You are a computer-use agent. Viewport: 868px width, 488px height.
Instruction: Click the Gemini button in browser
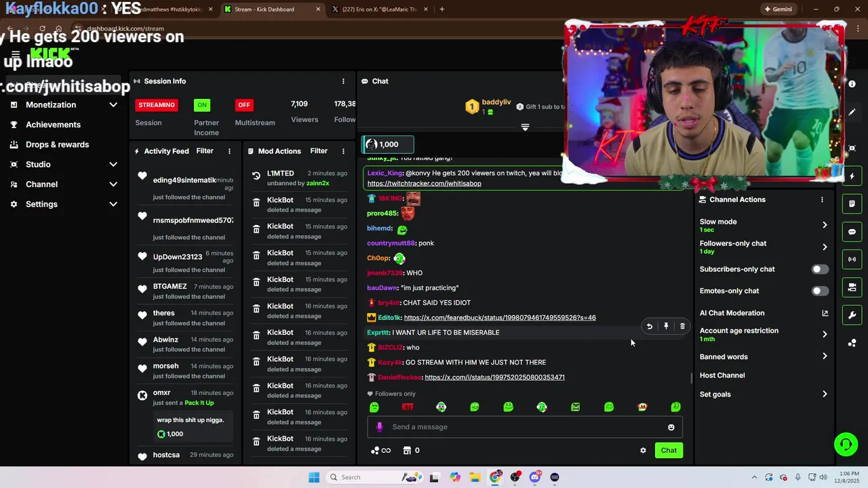778,9
